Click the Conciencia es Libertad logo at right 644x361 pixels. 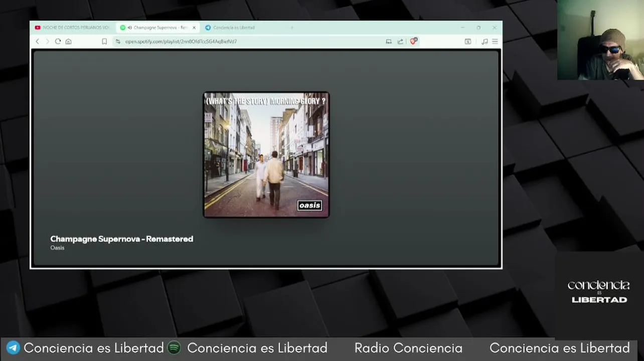(x=599, y=292)
